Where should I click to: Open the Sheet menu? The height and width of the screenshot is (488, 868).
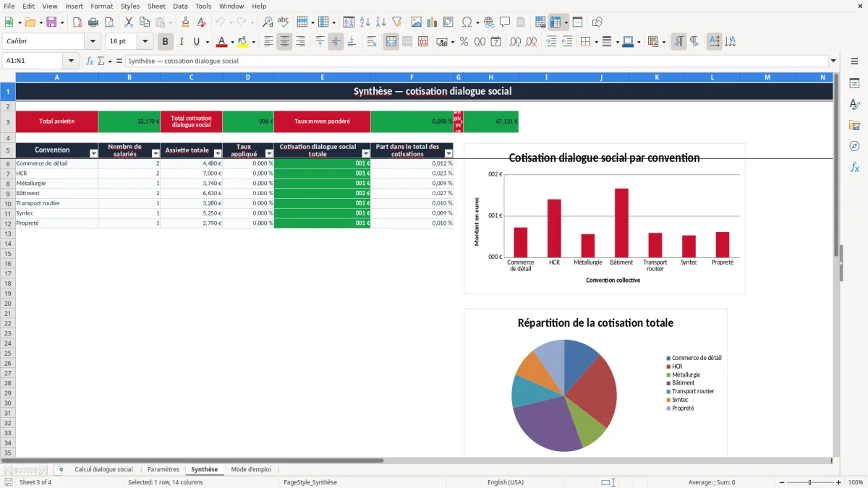pyautogui.click(x=157, y=6)
